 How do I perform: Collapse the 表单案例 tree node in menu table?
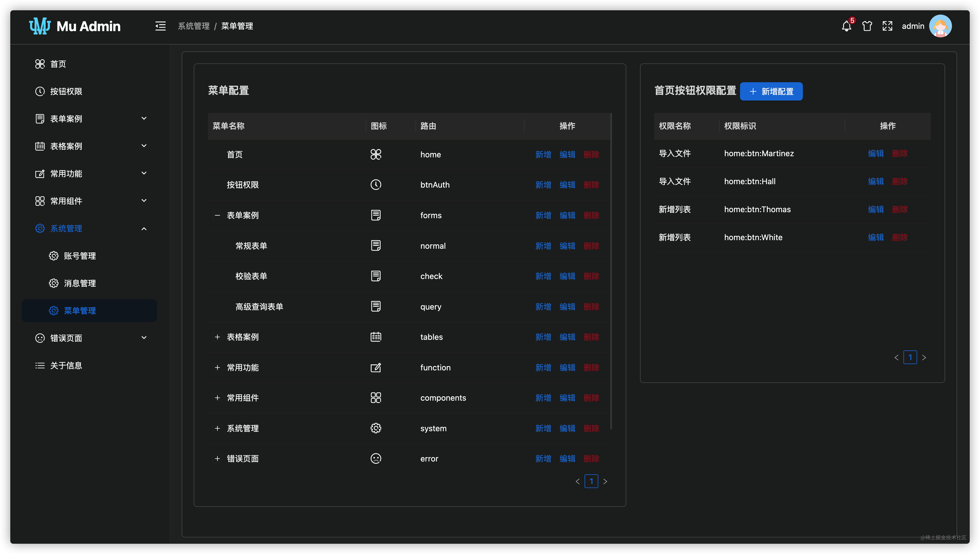point(217,215)
